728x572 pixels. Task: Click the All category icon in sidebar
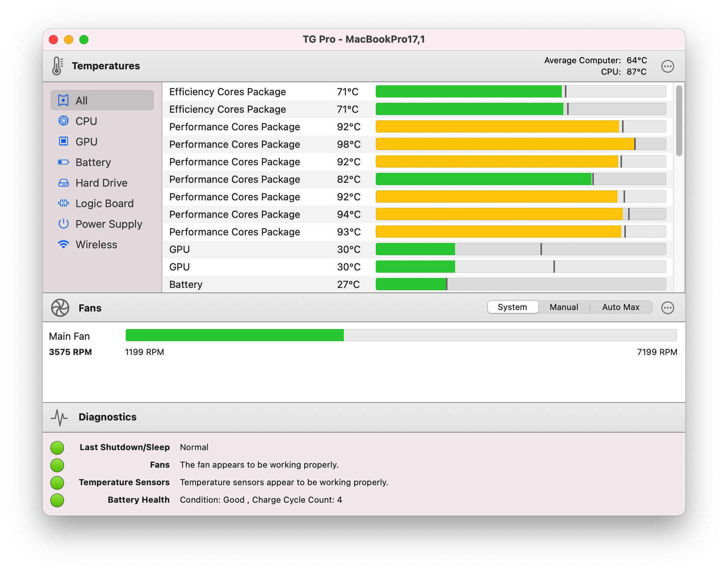(x=63, y=100)
